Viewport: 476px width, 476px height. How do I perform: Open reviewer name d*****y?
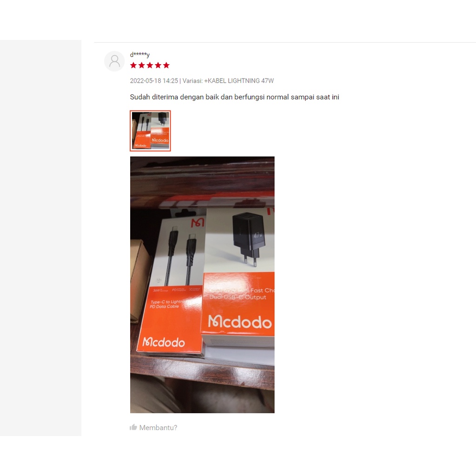click(139, 55)
